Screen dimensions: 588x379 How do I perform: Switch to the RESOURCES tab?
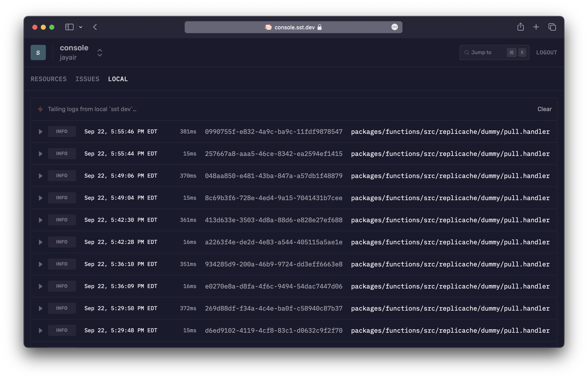coord(48,79)
